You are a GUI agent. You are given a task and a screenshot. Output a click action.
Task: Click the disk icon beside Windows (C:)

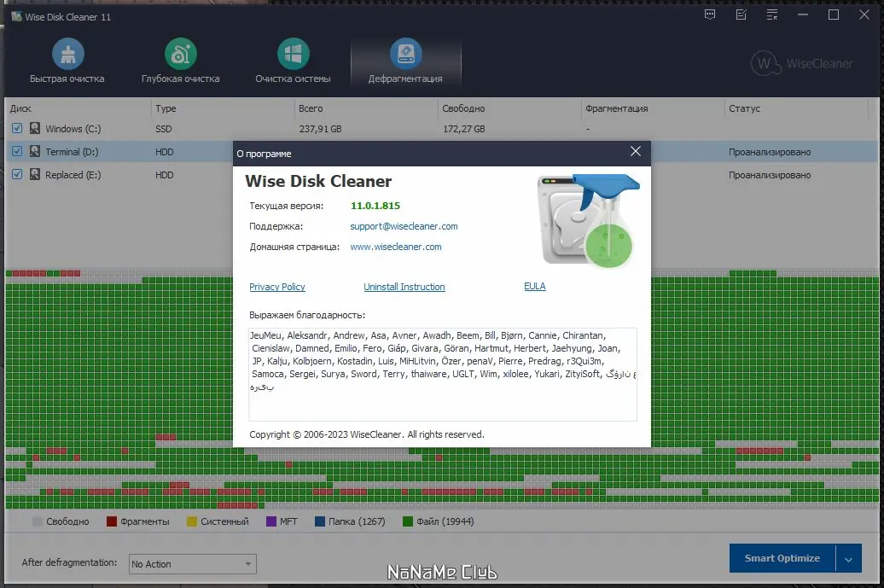click(34, 128)
